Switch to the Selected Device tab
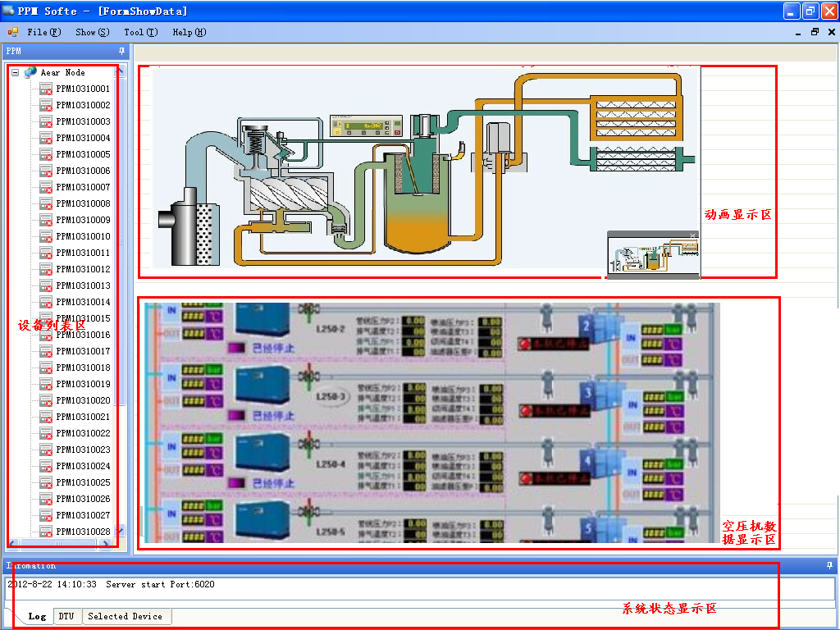This screenshot has height=630, width=840. (x=125, y=616)
